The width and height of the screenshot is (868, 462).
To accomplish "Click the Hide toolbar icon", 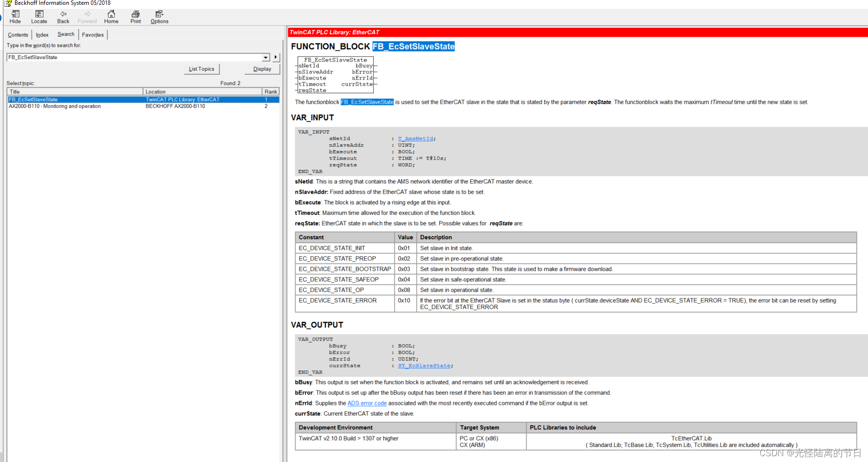I will pyautogui.click(x=16, y=17).
